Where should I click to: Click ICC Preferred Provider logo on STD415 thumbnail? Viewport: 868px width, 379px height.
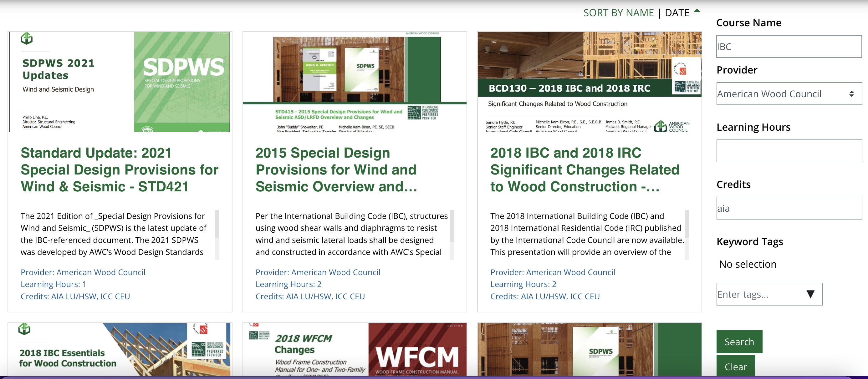(423, 113)
